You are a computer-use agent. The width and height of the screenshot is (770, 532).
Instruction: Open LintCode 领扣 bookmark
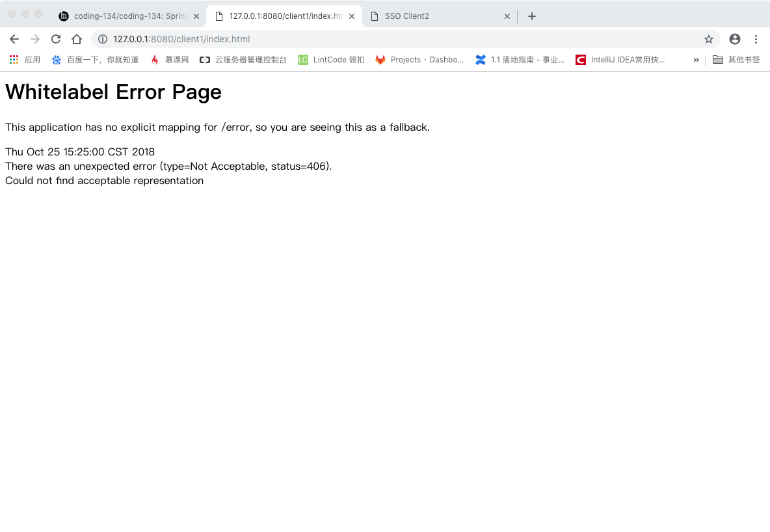(x=332, y=60)
